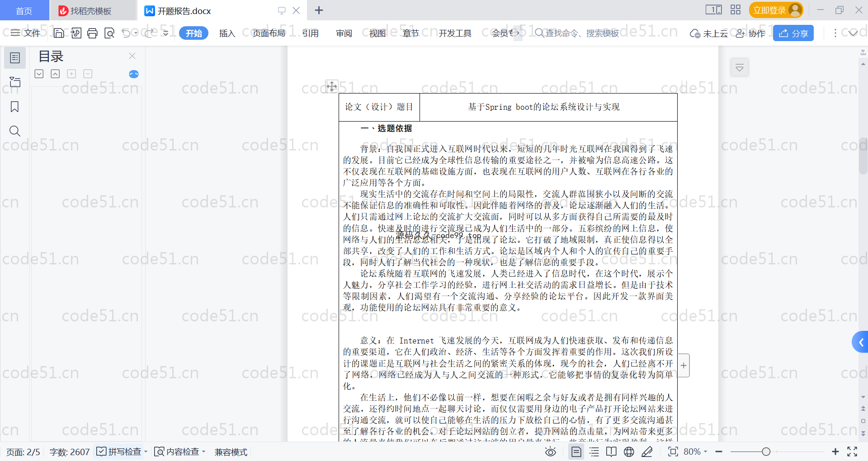This screenshot has height=461, width=868.
Task: Click demote heading level minus icon
Action: [88, 74]
